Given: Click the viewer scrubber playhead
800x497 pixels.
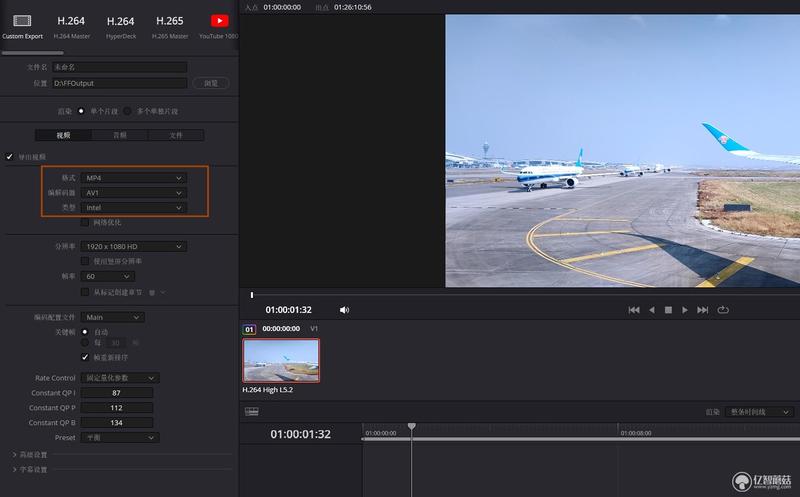Looking at the screenshot, I should click(252, 295).
